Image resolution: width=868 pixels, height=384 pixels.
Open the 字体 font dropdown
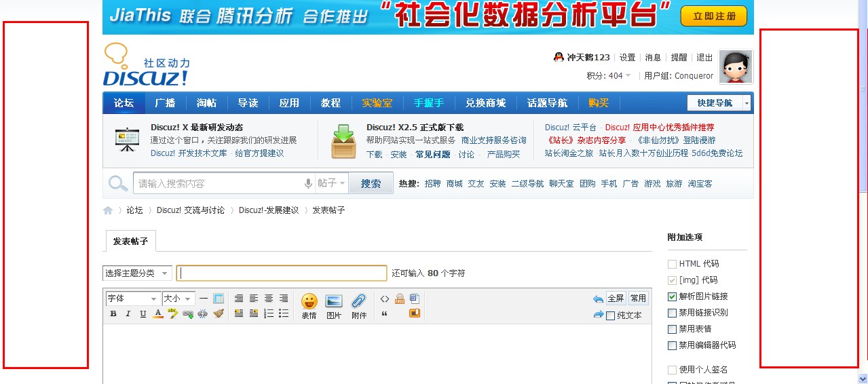[x=133, y=299]
